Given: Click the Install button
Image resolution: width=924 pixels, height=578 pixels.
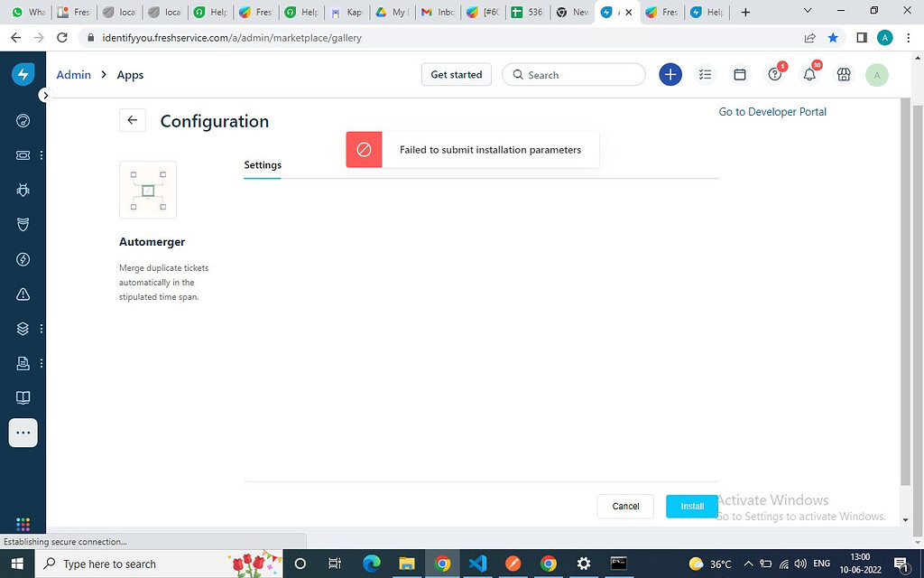Looking at the screenshot, I should [x=691, y=507].
